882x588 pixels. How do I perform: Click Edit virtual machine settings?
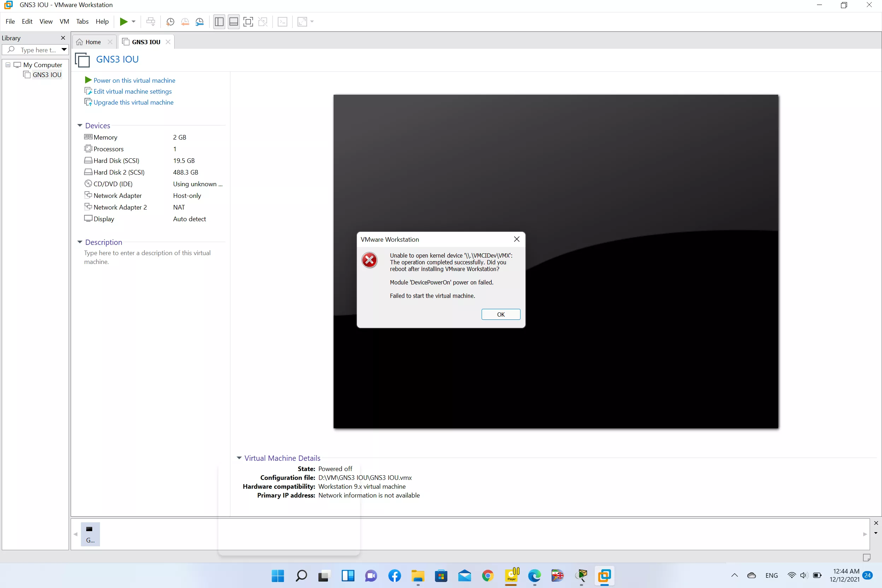pos(133,91)
